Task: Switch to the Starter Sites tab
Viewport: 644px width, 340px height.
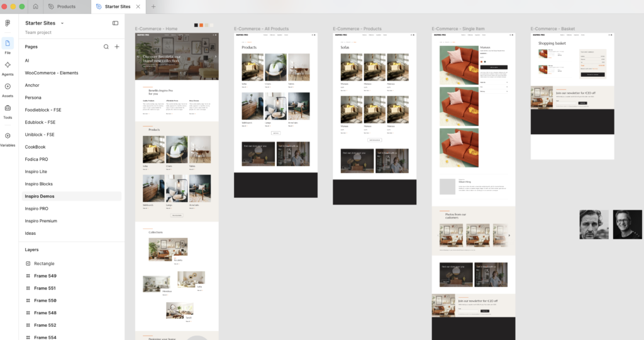Action: [x=118, y=6]
